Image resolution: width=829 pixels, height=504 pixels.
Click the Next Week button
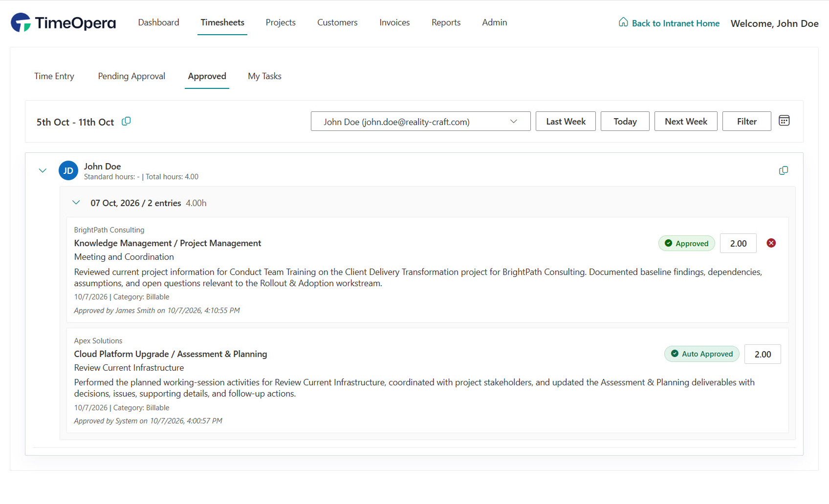(686, 121)
